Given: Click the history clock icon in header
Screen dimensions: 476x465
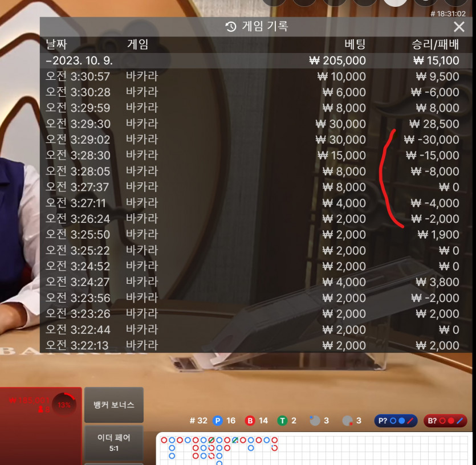Looking at the screenshot, I should click(x=231, y=27).
